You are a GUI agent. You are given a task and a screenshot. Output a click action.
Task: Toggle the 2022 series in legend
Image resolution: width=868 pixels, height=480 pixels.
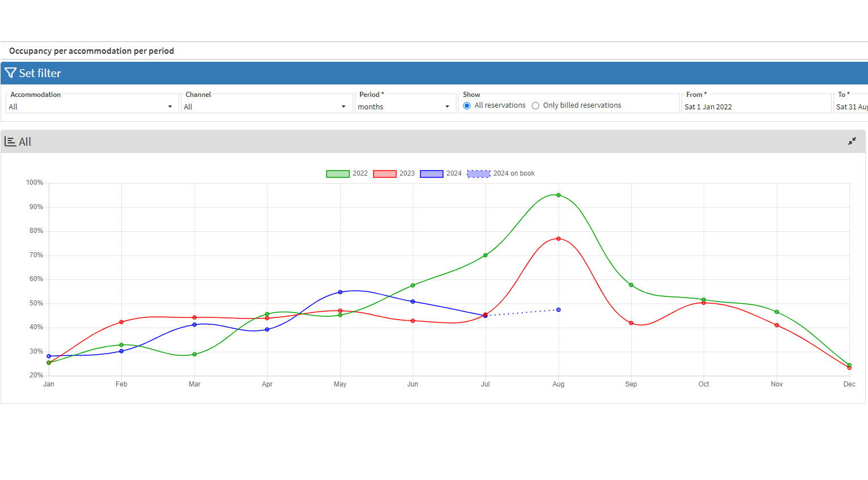tap(347, 173)
